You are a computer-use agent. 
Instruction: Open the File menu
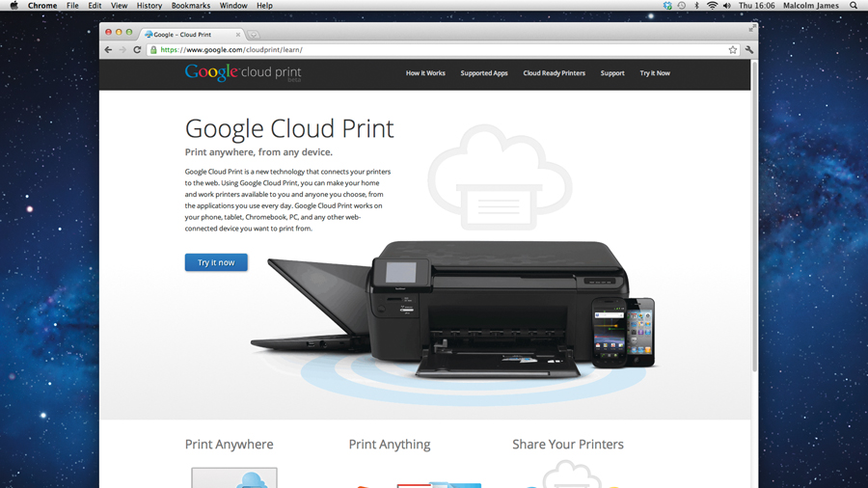click(72, 6)
